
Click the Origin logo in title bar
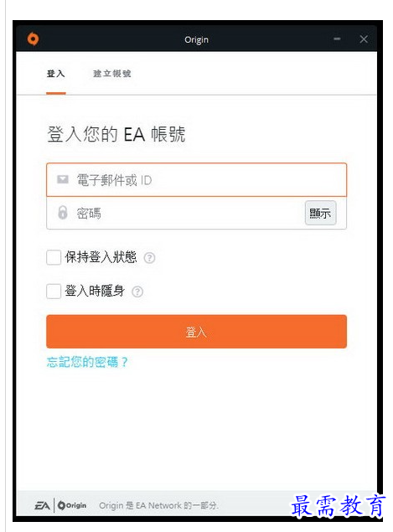coord(33,39)
